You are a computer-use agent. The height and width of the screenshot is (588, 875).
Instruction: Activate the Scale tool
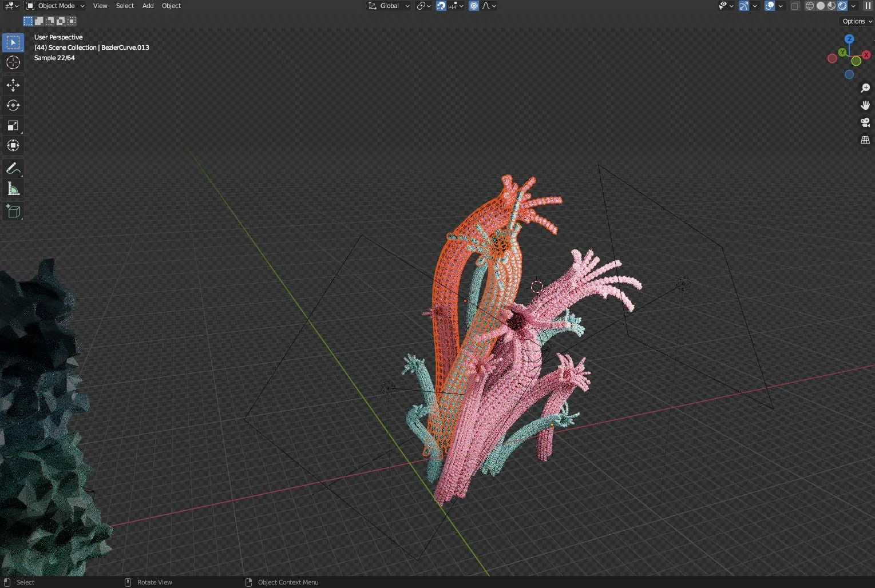pos(13,125)
